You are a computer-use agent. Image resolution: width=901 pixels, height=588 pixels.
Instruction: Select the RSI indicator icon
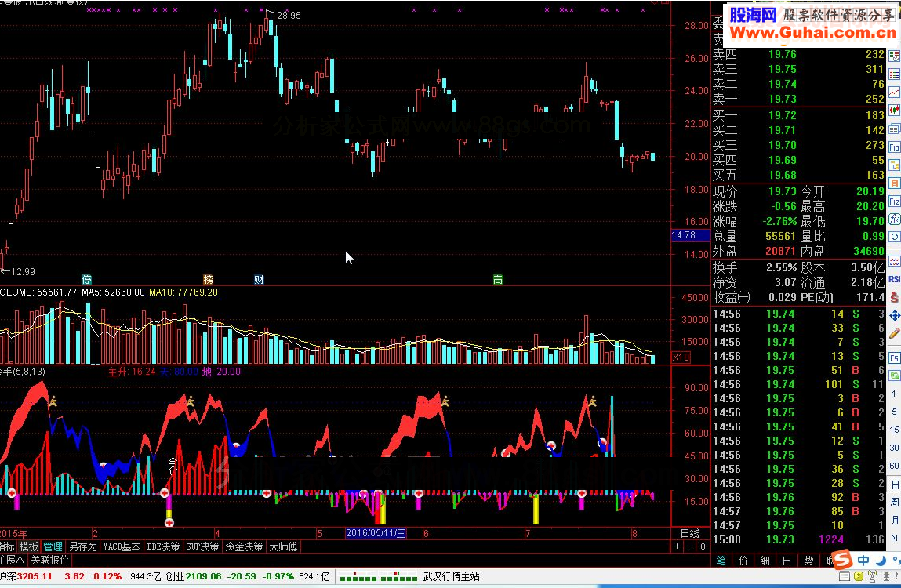pyautogui.click(x=894, y=279)
